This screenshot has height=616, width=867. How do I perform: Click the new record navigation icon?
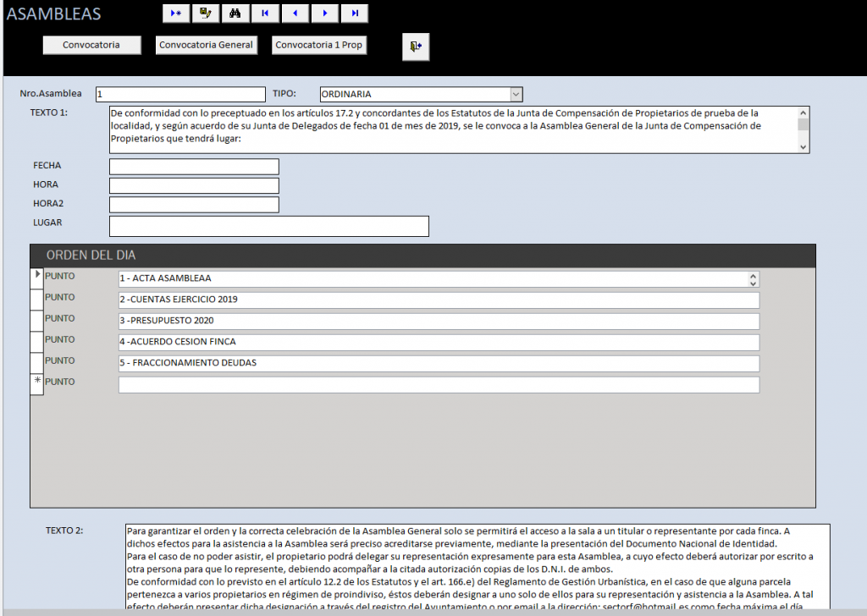[x=175, y=14]
